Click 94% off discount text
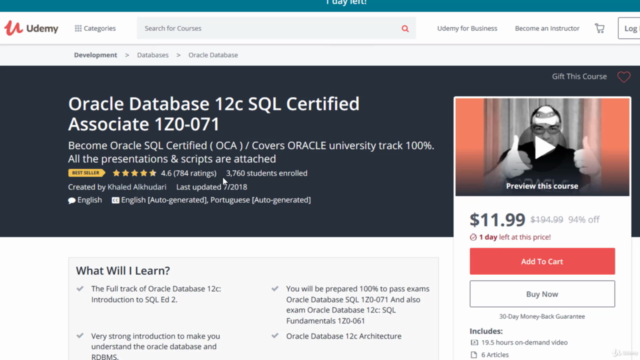Viewport: 640px width, 360px height. (584, 220)
